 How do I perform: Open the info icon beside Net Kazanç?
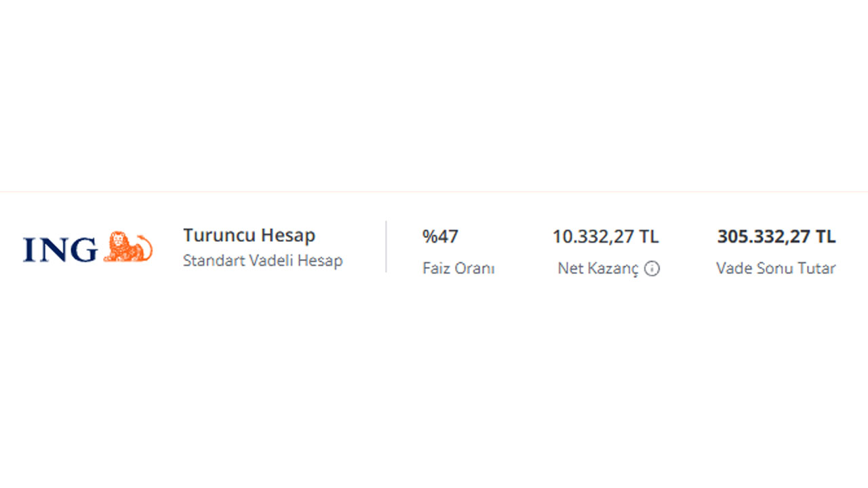652,269
